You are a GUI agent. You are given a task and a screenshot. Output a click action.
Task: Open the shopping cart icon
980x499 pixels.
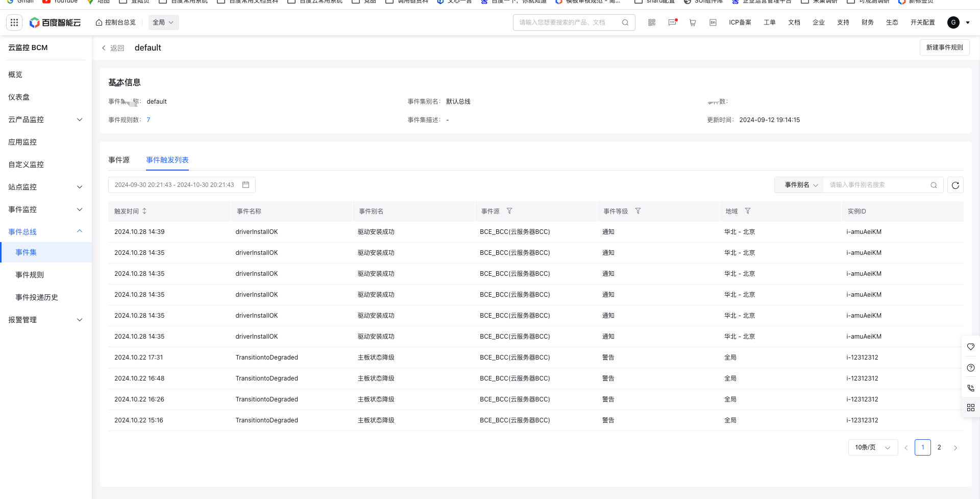coord(693,22)
